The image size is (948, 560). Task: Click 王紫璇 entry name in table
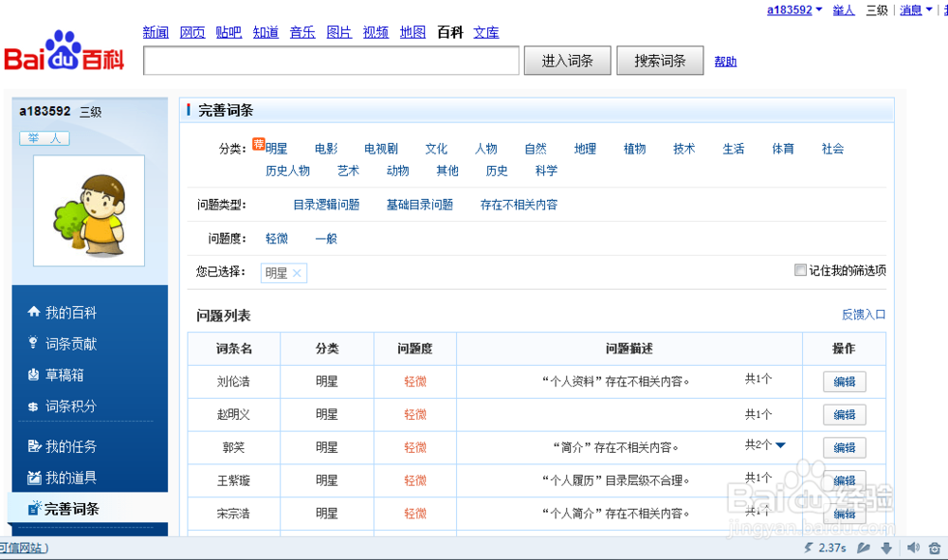pyautogui.click(x=233, y=480)
